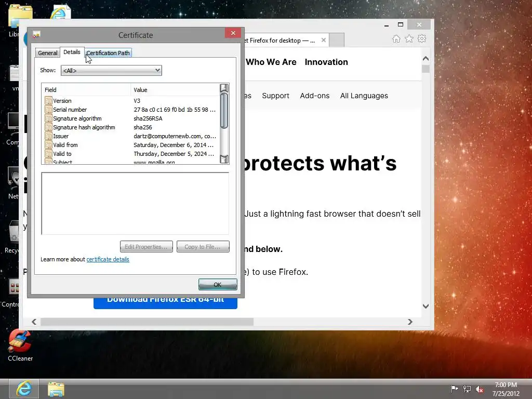532x399 pixels.
Task: Click the Valid to field icon
Action: (48, 153)
